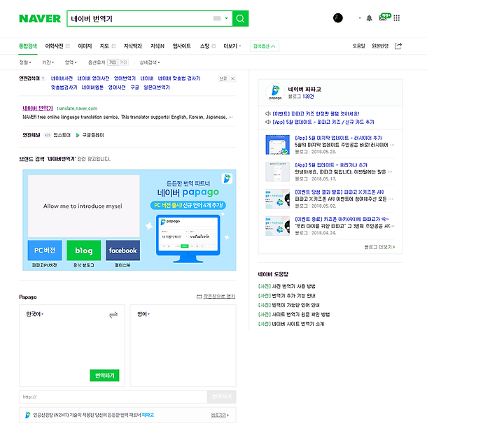
Task: Click the NAVER logo
Action: (40, 19)
